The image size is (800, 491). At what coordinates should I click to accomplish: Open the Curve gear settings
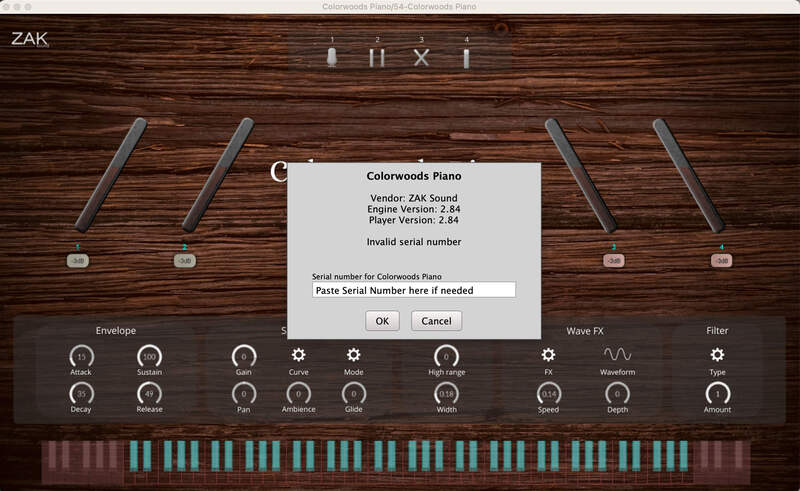click(x=298, y=355)
